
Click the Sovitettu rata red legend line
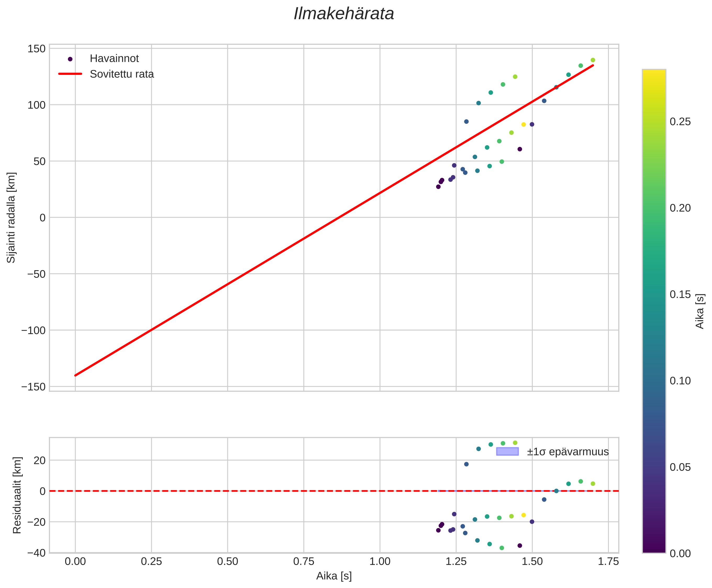(70, 74)
